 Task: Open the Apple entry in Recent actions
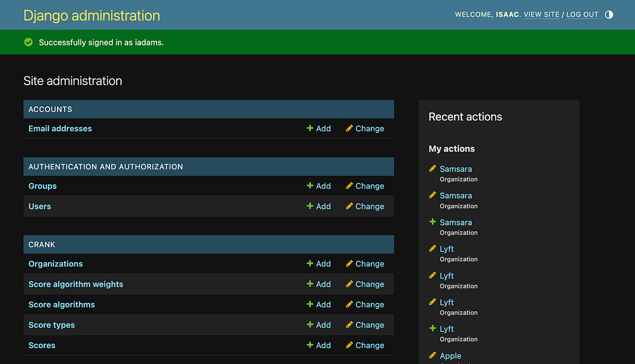tap(451, 356)
